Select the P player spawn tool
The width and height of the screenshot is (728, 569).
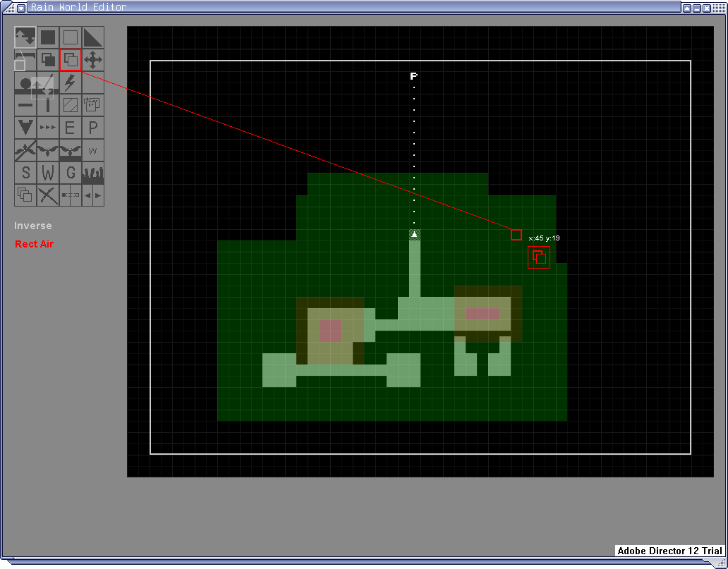click(92, 128)
